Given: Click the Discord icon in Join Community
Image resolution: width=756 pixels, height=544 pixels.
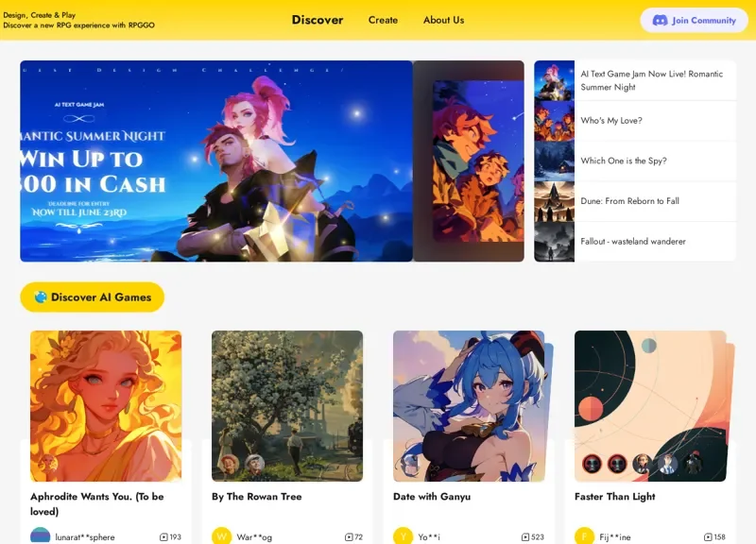Looking at the screenshot, I should point(660,20).
